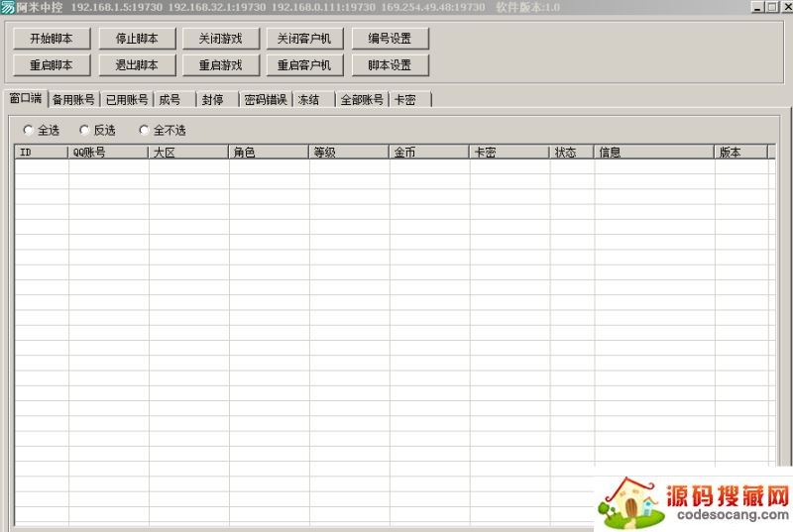Select the 全不选 radio button
Screen dimensions: 793x532
[x=144, y=130]
